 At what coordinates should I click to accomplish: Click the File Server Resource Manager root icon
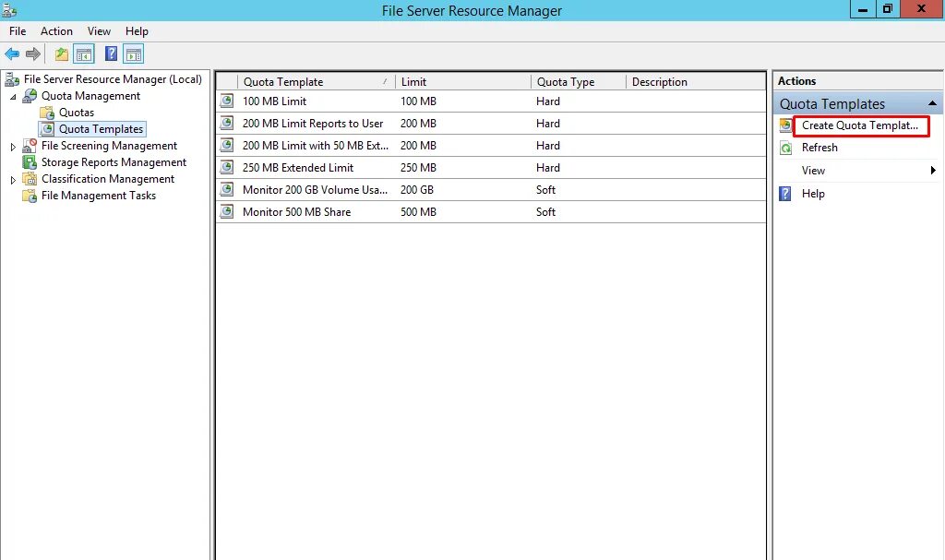[x=12, y=79]
